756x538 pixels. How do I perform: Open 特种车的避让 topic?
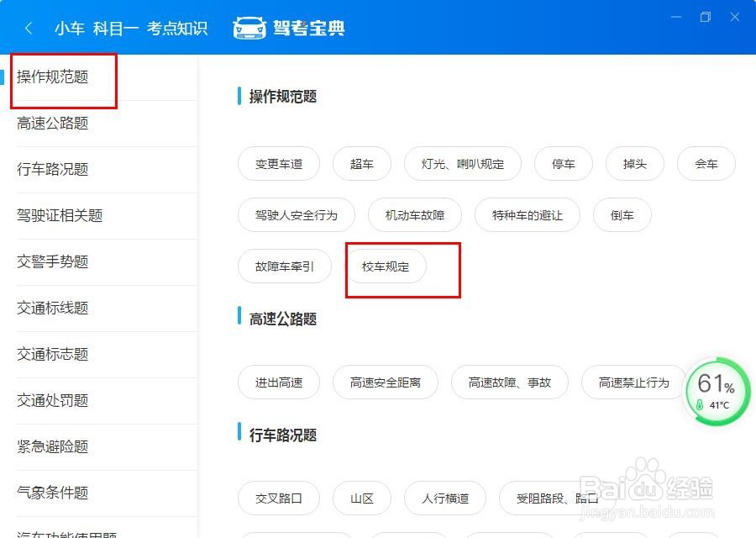click(x=528, y=215)
